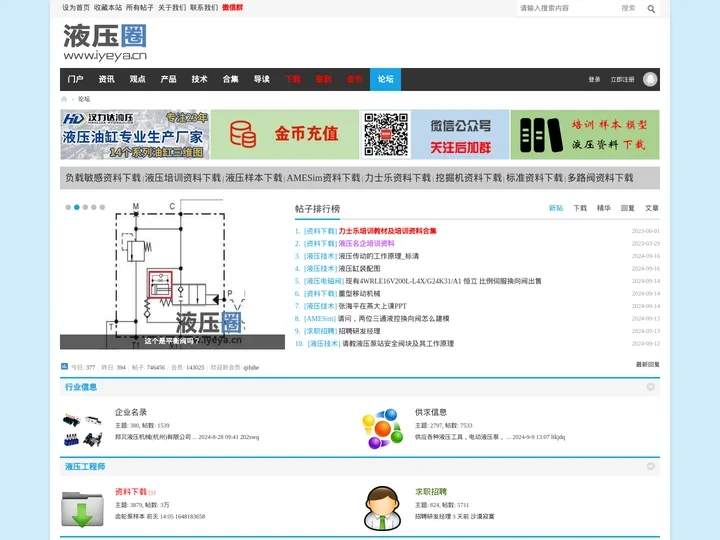
Task: Select the first slideshow dot
Action: (x=68, y=207)
